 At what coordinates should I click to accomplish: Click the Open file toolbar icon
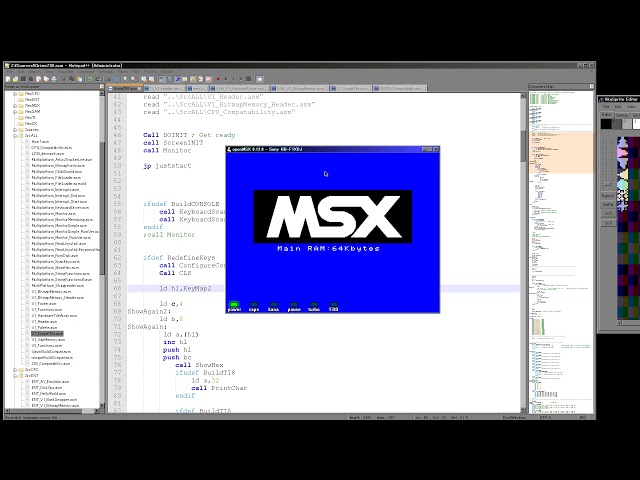(x=16, y=79)
